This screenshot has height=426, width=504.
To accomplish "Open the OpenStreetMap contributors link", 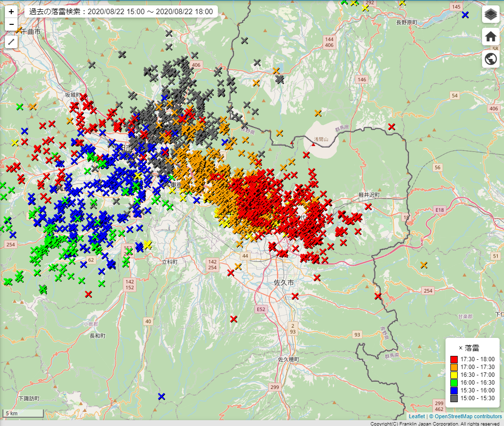I will click(468, 416).
